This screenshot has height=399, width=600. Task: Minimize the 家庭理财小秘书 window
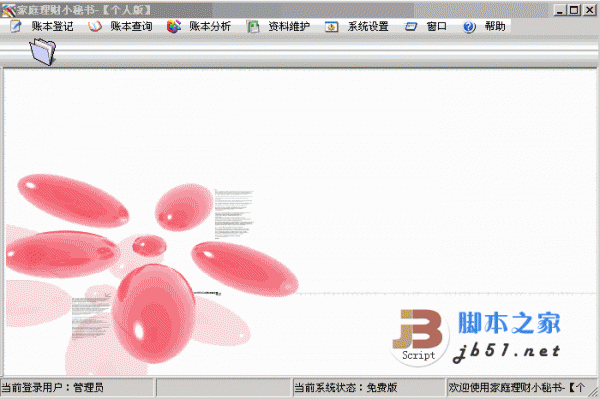tap(560, 10)
